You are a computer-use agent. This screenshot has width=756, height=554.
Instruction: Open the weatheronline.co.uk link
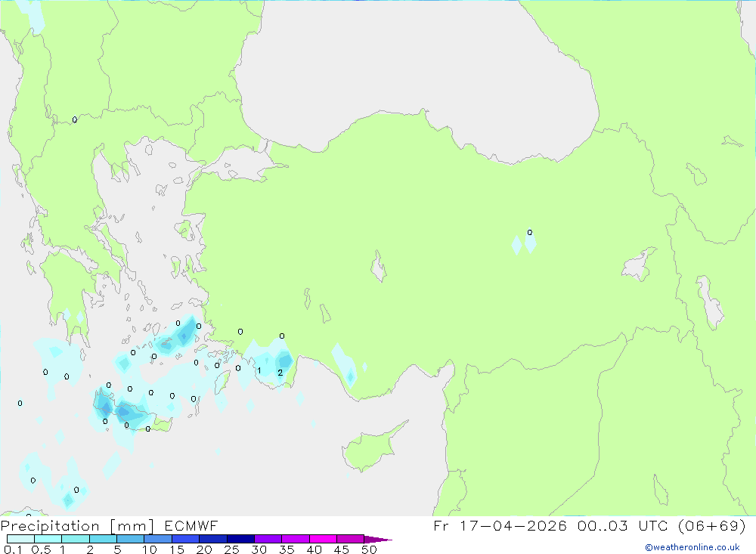692,547
